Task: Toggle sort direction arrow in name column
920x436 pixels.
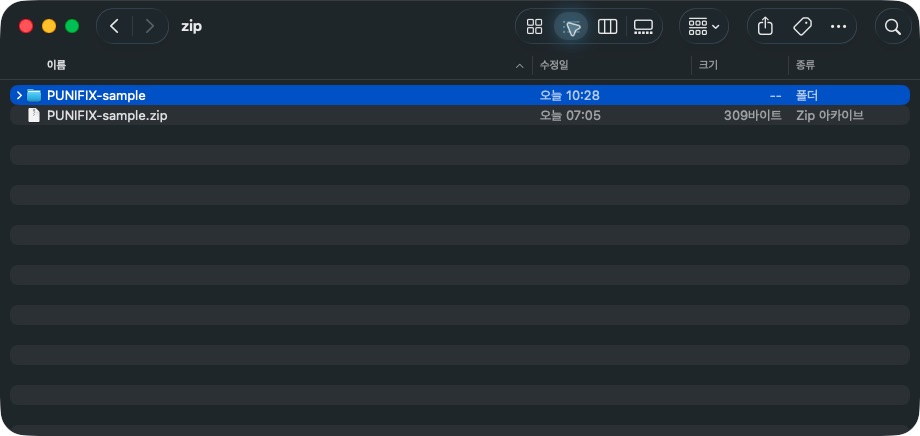Action: (x=519, y=66)
